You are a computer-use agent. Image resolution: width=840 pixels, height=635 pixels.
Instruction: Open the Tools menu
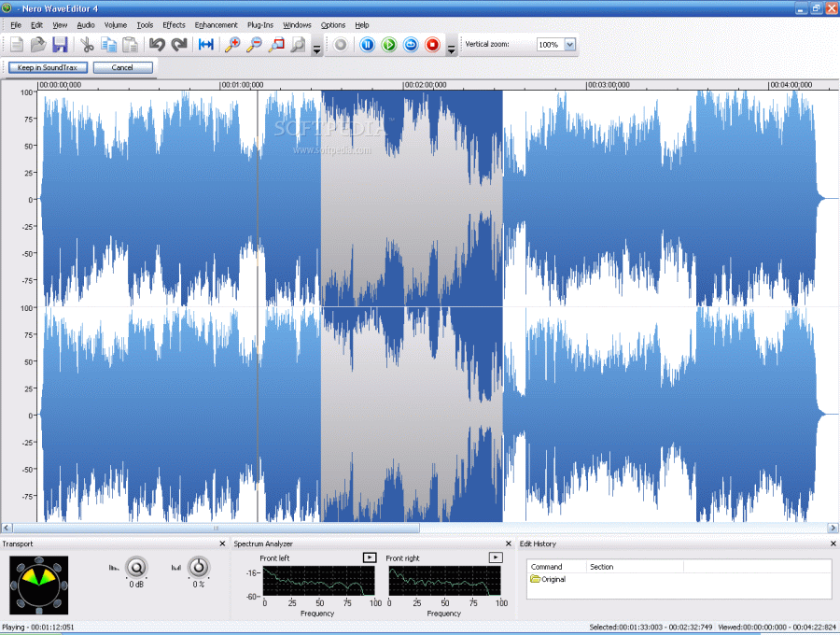tap(145, 25)
